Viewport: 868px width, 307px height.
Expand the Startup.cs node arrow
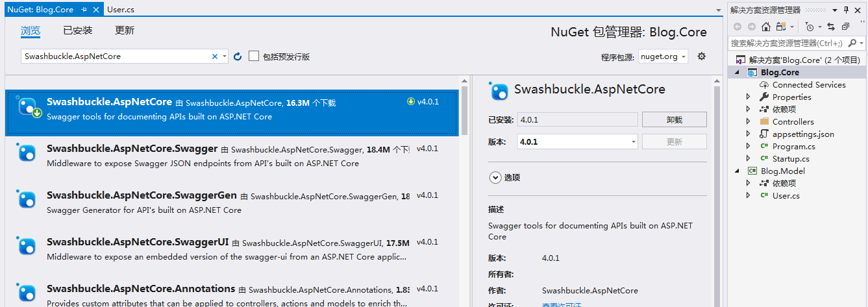pos(749,159)
